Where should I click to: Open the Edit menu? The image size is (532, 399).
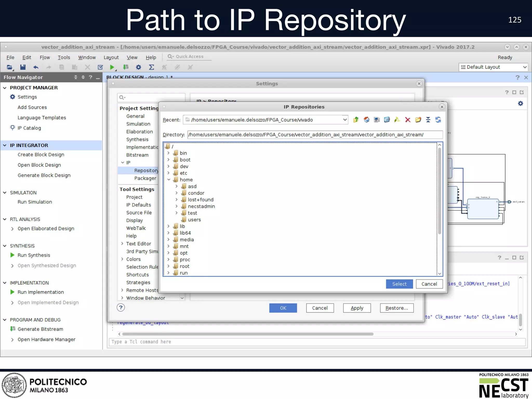point(26,57)
